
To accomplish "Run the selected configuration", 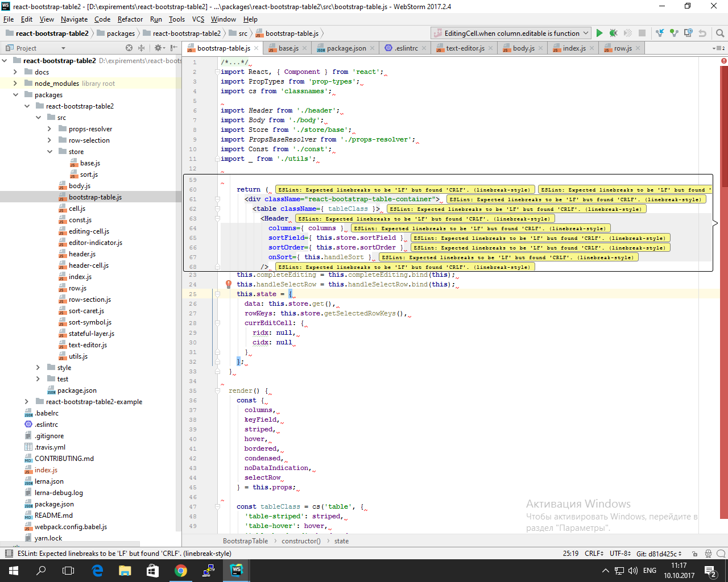I will click(599, 34).
